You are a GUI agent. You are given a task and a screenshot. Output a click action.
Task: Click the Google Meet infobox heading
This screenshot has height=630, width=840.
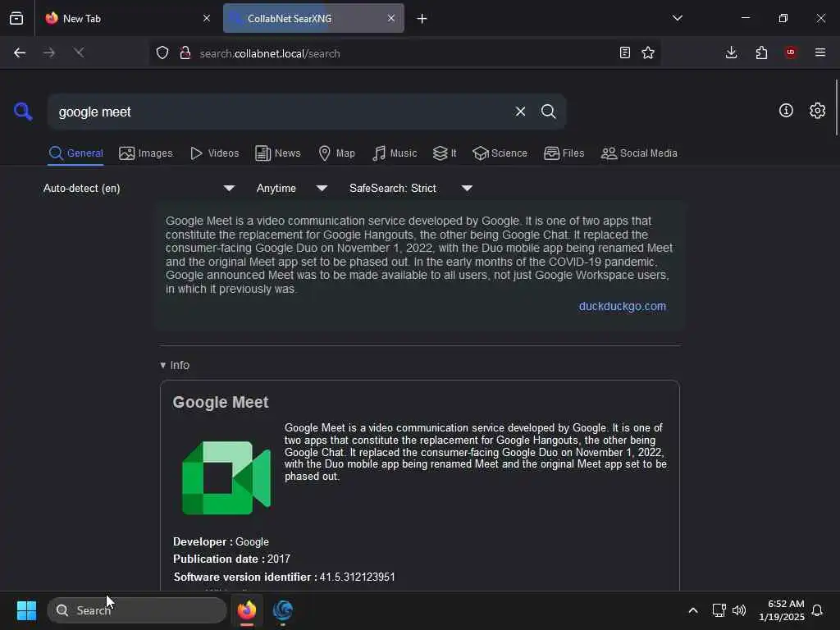pyautogui.click(x=220, y=402)
